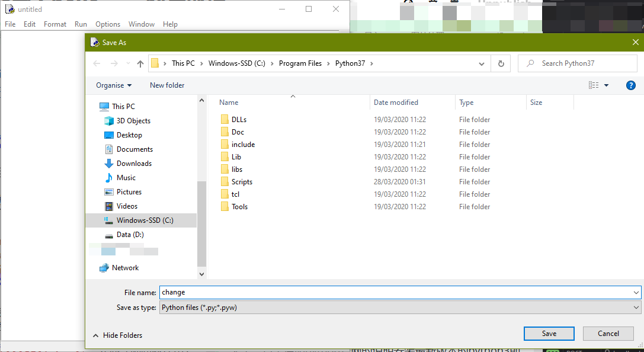
Task: Collapse the Hide Folders expander
Action: click(x=118, y=335)
